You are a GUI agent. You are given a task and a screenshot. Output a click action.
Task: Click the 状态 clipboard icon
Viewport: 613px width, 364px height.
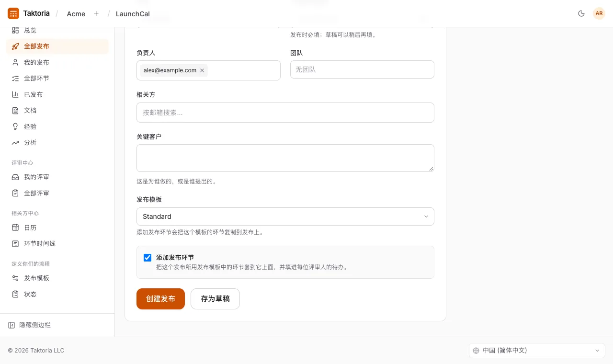15,294
